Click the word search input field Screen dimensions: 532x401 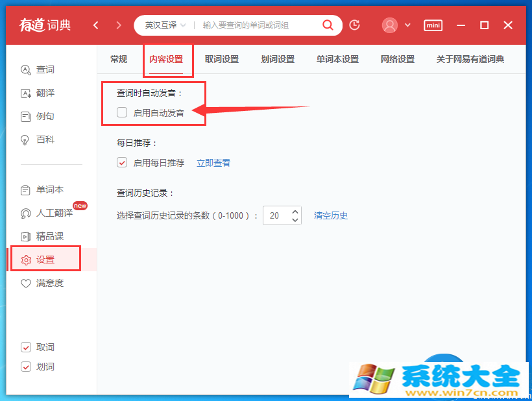click(x=260, y=25)
